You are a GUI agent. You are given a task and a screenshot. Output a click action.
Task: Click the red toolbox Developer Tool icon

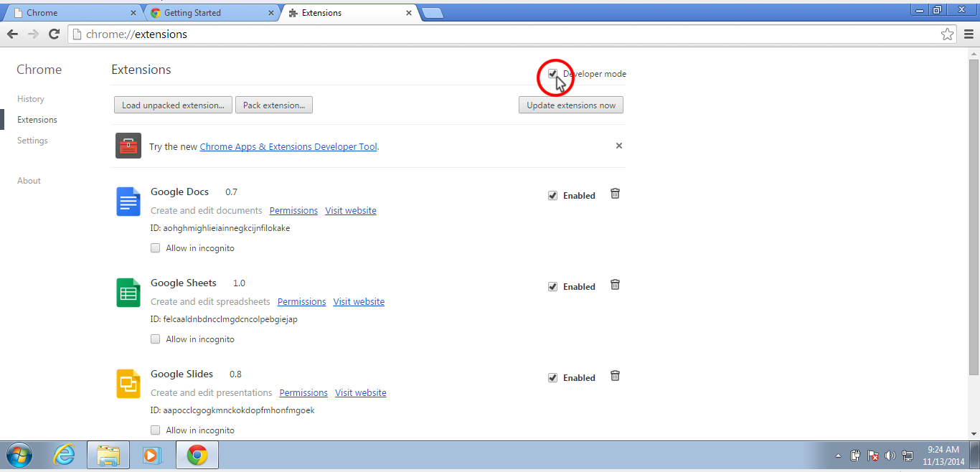128,146
